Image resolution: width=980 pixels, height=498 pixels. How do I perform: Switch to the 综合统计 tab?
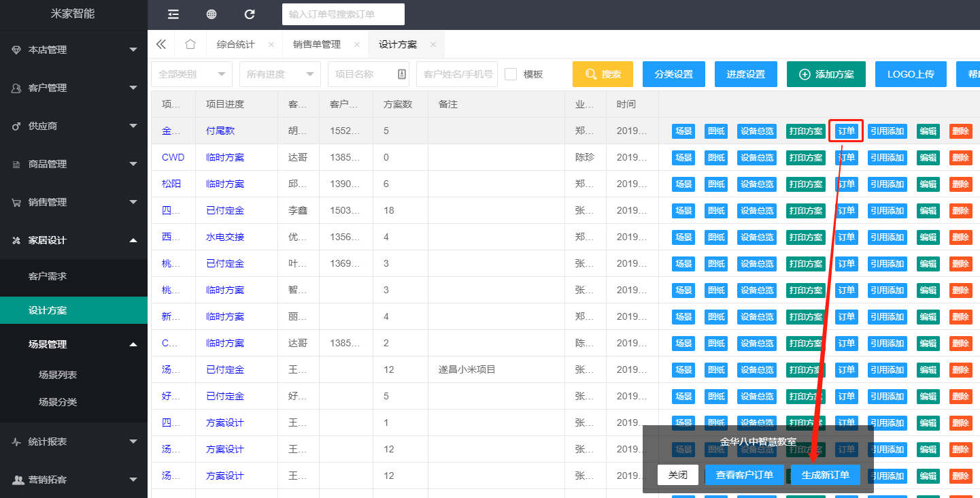click(x=235, y=44)
